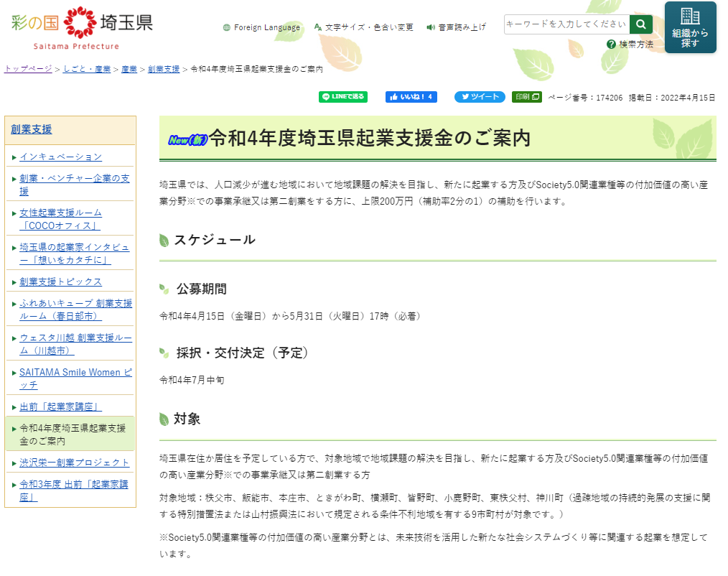Click the Saitama Prefecture logo
Screen dimensions: 728x576
[x=82, y=27]
